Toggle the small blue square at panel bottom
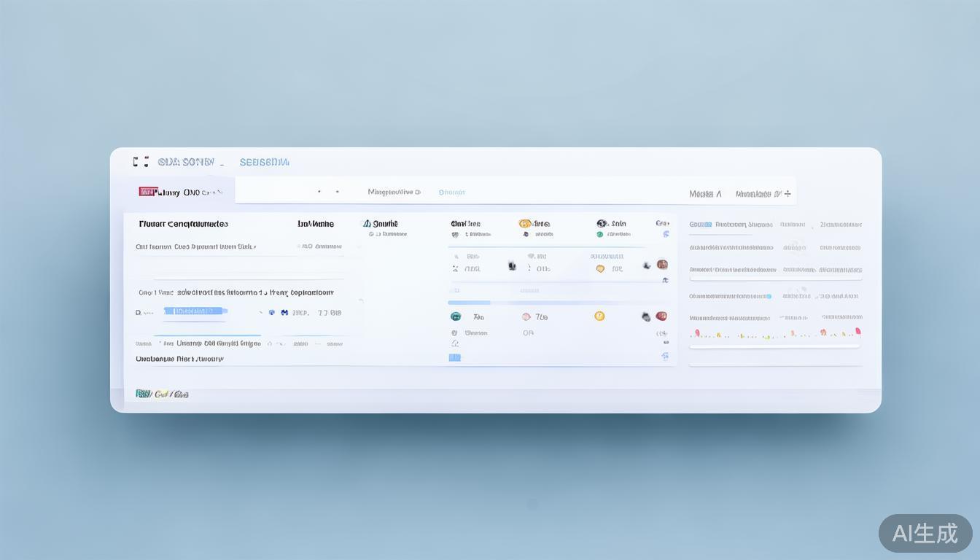 click(455, 357)
